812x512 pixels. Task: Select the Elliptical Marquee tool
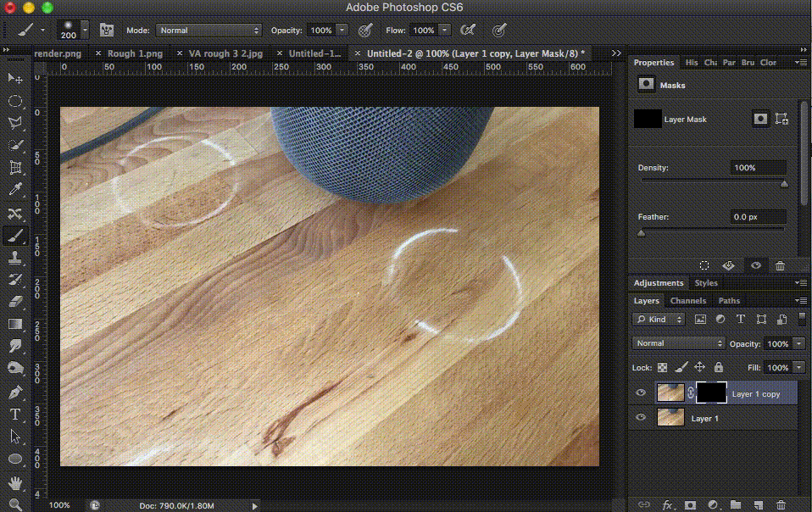point(15,100)
